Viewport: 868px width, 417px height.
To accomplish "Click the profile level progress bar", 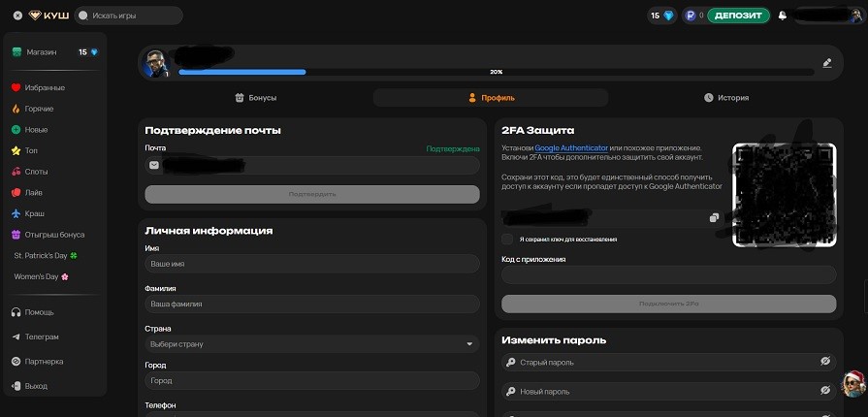I will pyautogui.click(x=496, y=72).
